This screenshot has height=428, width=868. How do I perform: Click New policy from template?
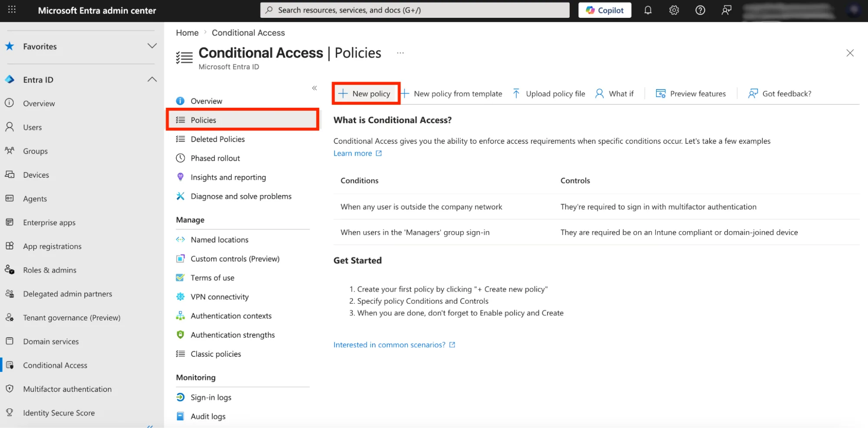click(x=452, y=93)
